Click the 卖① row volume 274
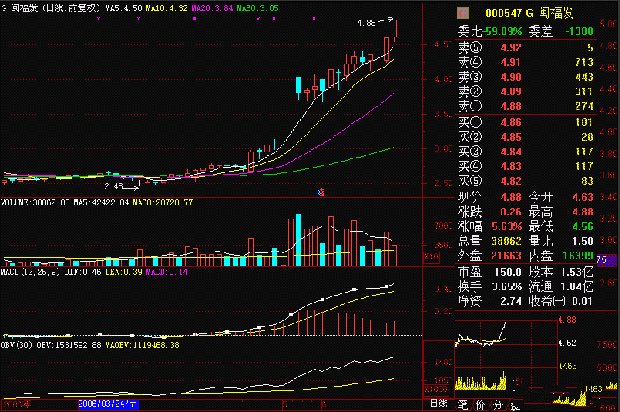 click(584, 106)
